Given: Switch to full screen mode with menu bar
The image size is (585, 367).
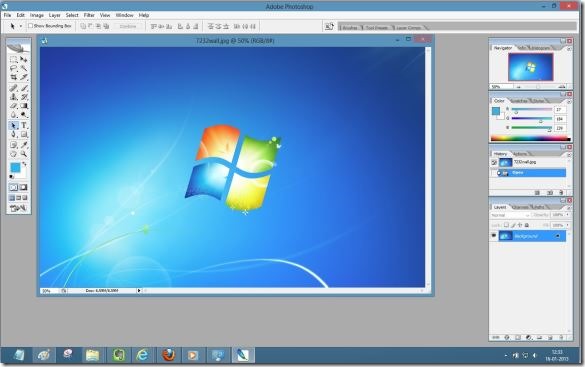Looking at the screenshot, I should tap(19, 198).
